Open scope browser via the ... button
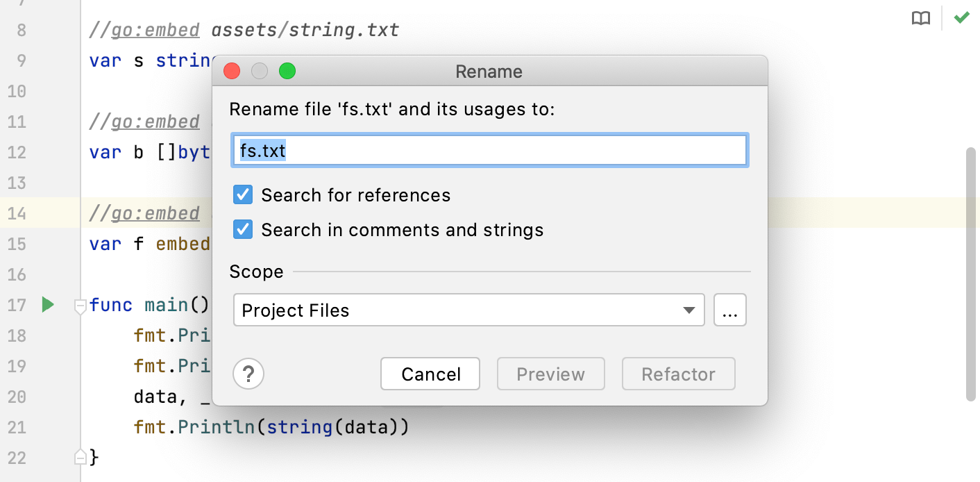The image size is (980, 482). pos(729,310)
